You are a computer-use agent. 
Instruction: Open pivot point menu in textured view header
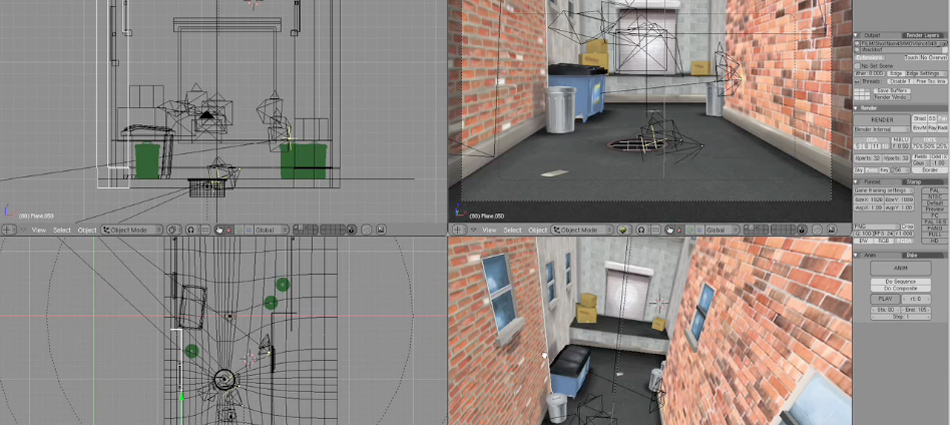pos(641,230)
